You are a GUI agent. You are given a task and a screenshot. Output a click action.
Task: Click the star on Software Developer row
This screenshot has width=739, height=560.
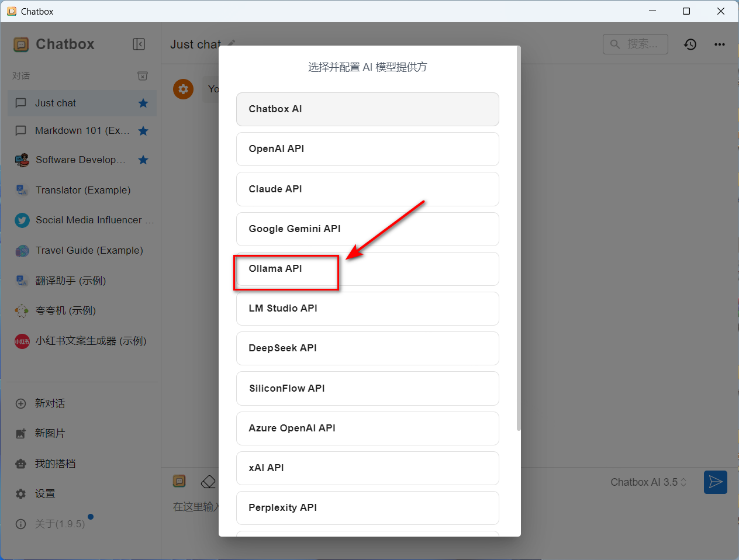point(143,160)
